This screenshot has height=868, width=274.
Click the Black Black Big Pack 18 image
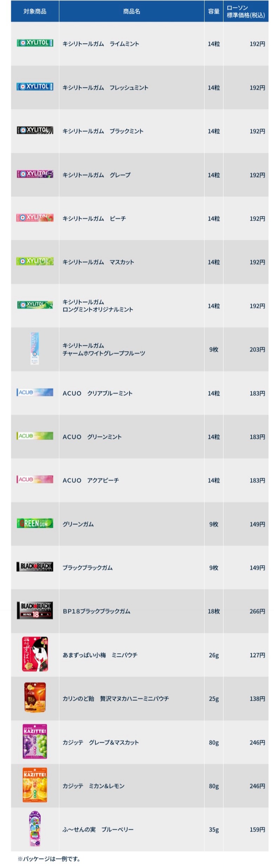[35, 610]
